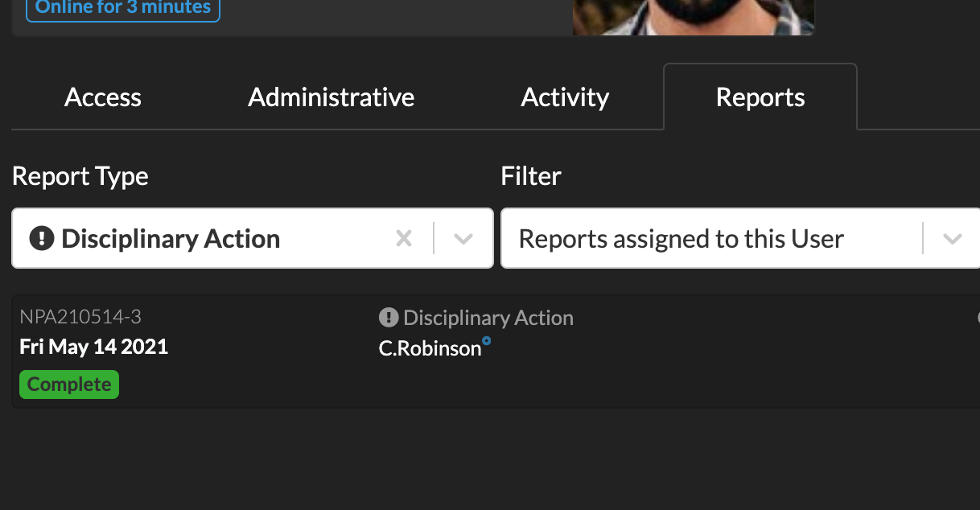The width and height of the screenshot is (980, 510).
Task: Open report NPA210514-3
Action: 80,317
